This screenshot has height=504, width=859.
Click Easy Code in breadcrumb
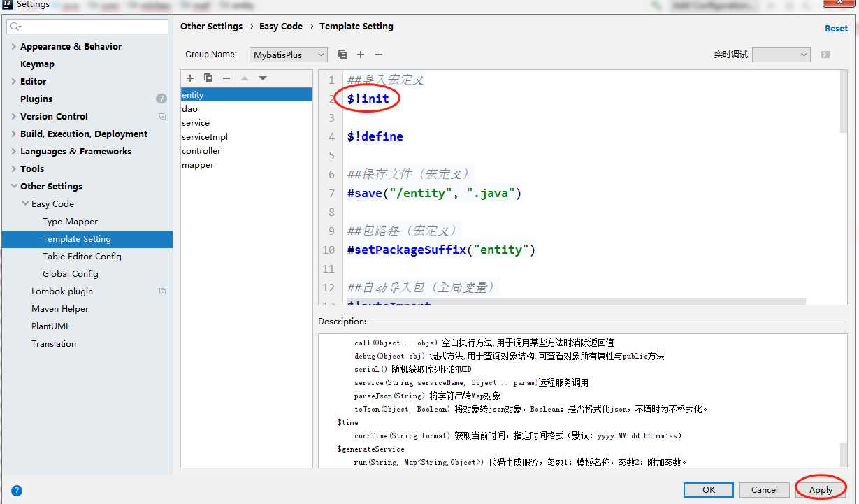click(281, 27)
